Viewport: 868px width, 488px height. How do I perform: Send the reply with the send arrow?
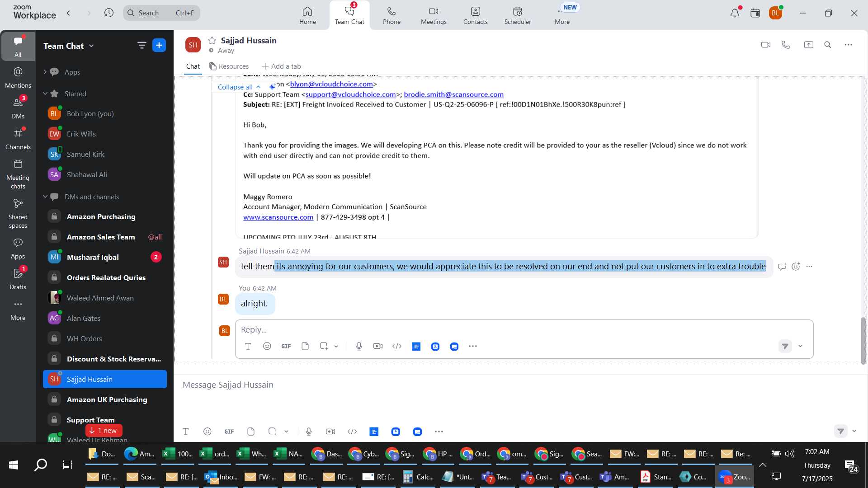coord(785,346)
